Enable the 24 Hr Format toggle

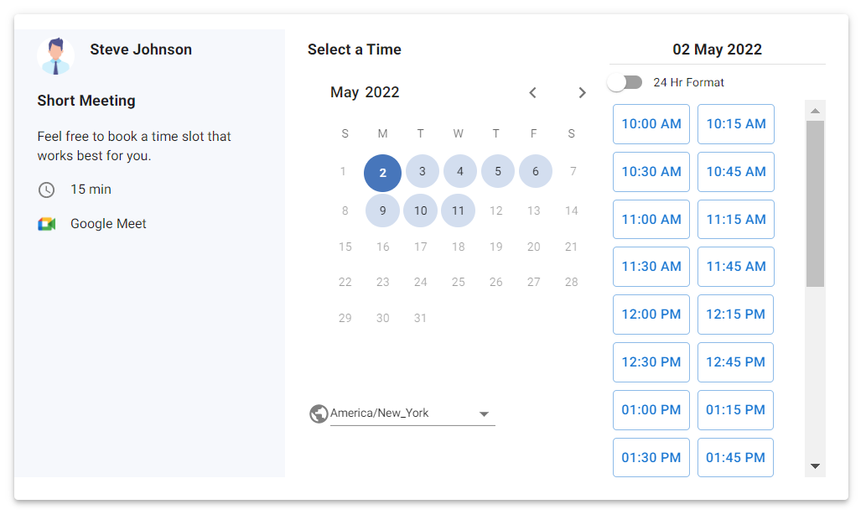(x=625, y=83)
